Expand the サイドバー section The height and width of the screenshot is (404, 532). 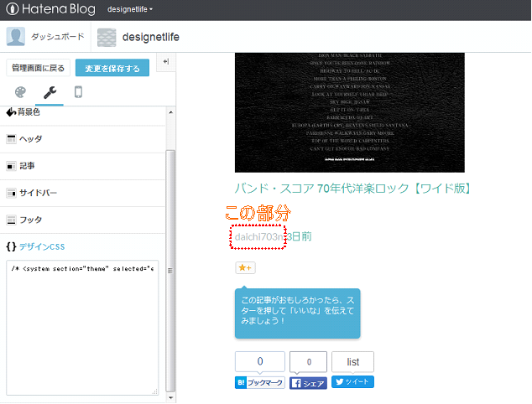(x=83, y=193)
